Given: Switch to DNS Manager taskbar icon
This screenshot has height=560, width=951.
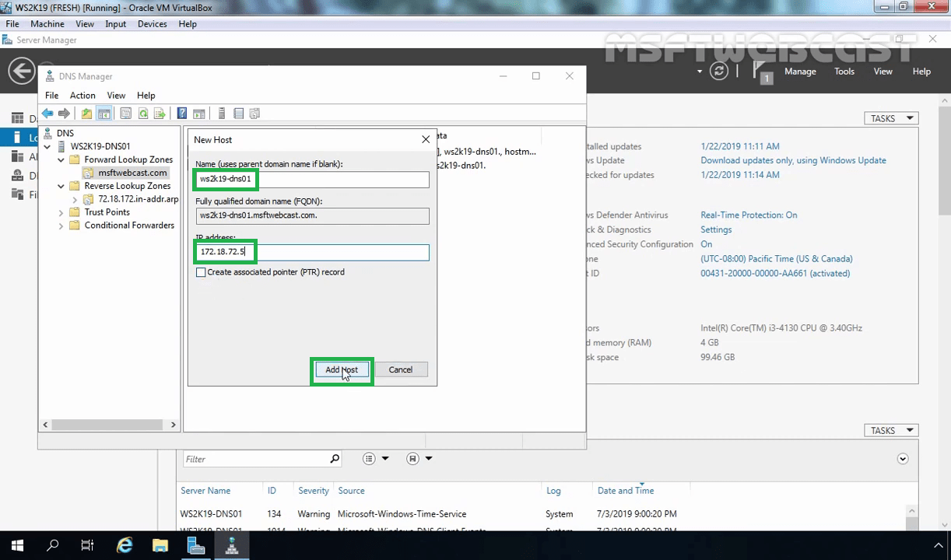Looking at the screenshot, I should tap(231, 546).
